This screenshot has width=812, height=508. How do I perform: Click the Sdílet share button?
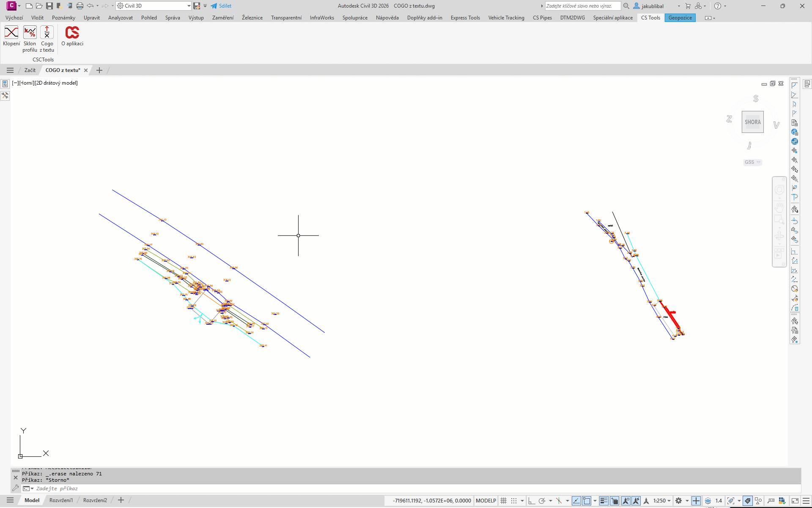tap(221, 6)
